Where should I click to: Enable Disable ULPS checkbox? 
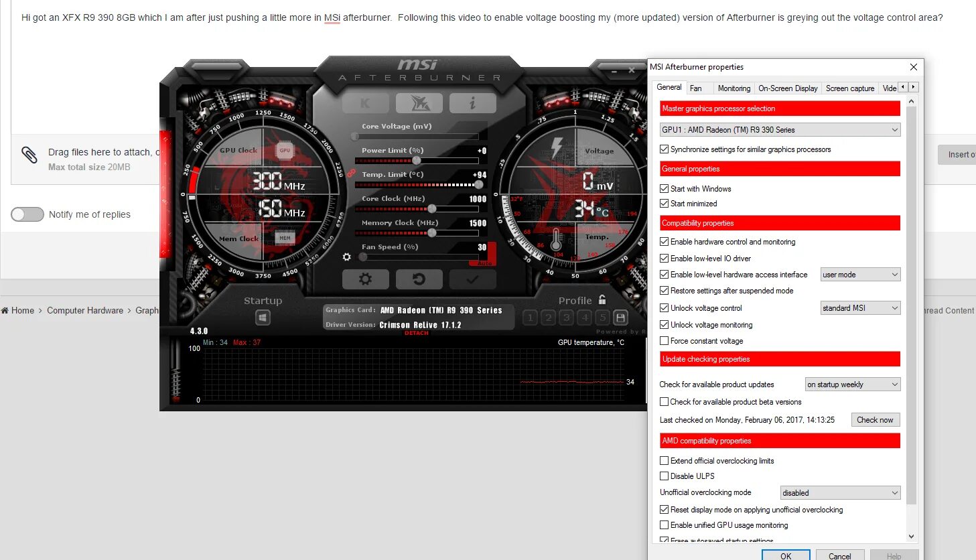coord(664,476)
